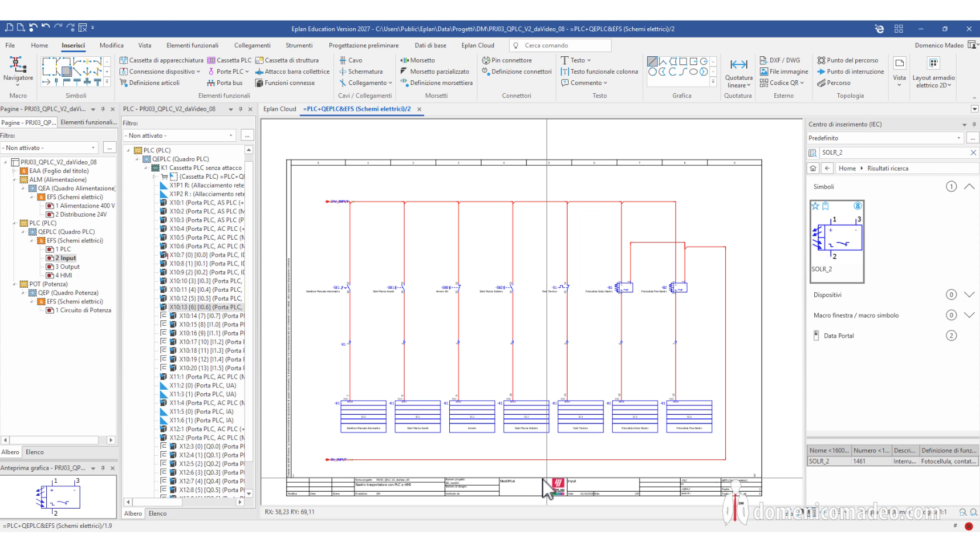
Task: Open the PLC filter browse button
Action: (x=247, y=135)
